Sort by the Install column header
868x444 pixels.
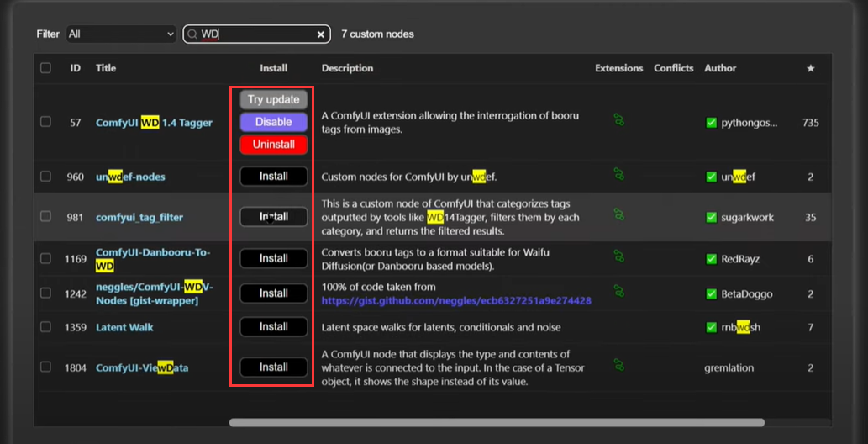273,68
